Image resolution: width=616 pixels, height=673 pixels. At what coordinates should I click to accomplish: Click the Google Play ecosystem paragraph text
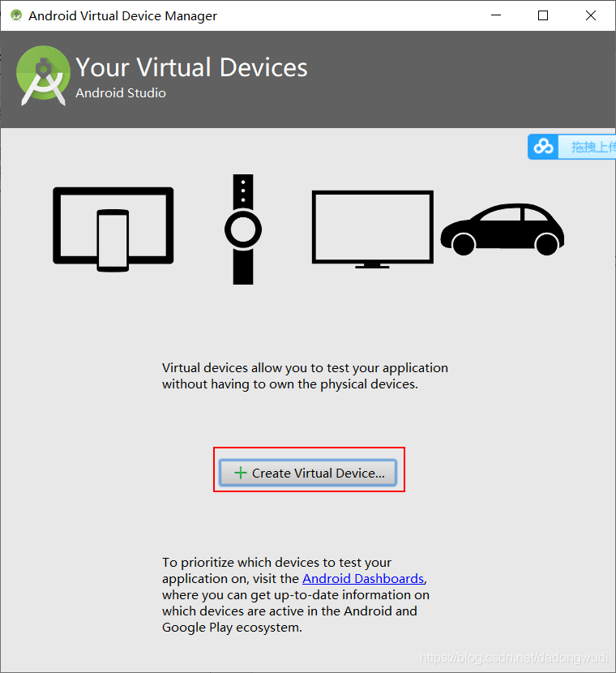(296, 595)
